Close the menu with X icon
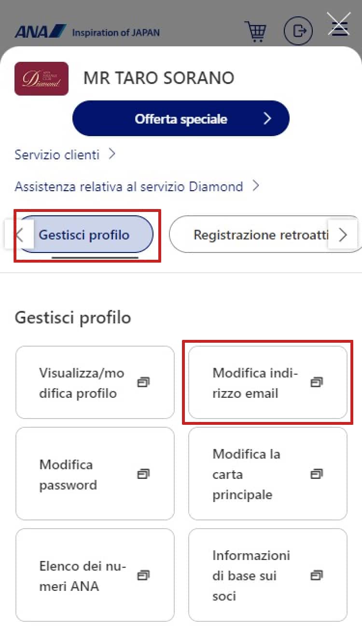 click(x=339, y=24)
